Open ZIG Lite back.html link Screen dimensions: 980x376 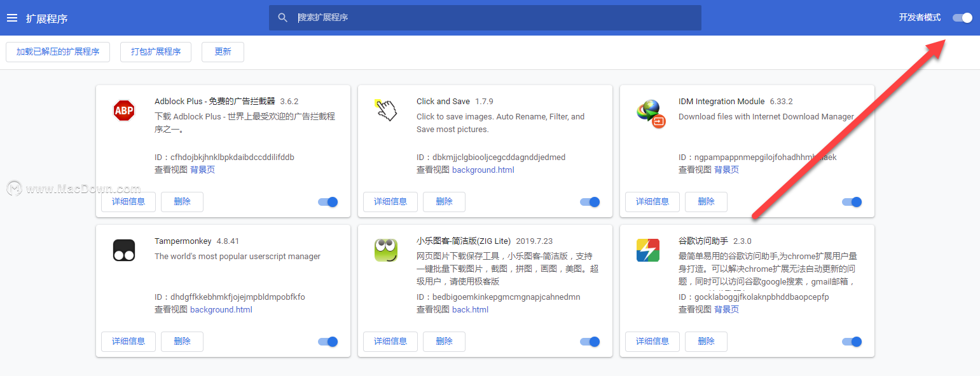pyautogui.click(x=470, y=310)
